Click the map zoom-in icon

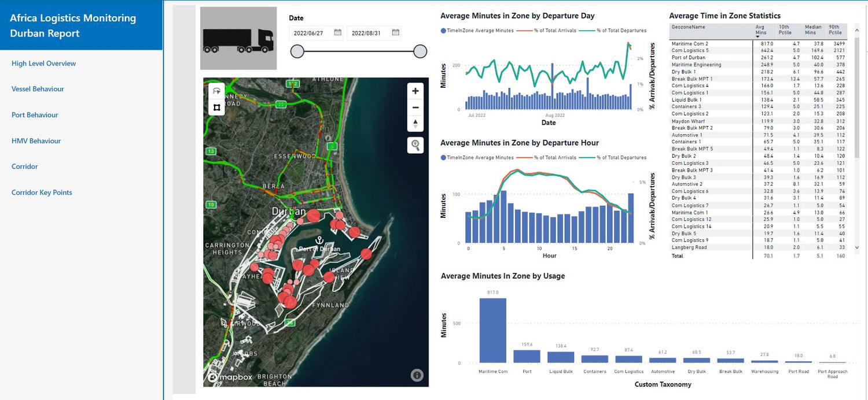pos(415,91)
